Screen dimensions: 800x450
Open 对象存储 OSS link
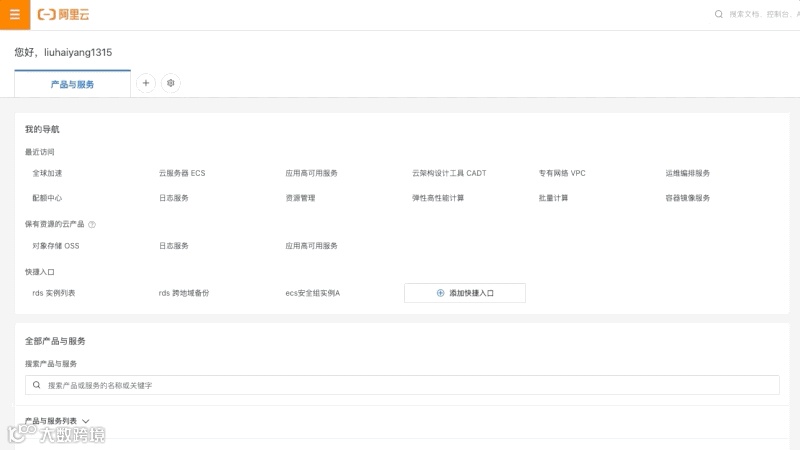(56, 246)
